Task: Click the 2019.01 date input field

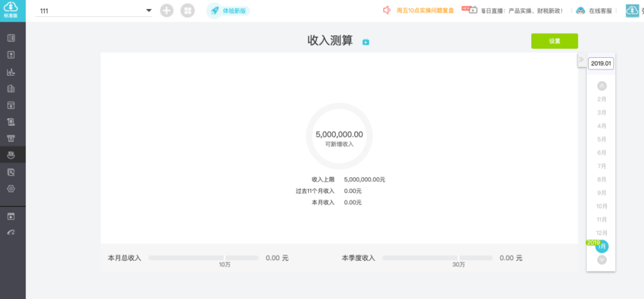Action: pos(601,63)
